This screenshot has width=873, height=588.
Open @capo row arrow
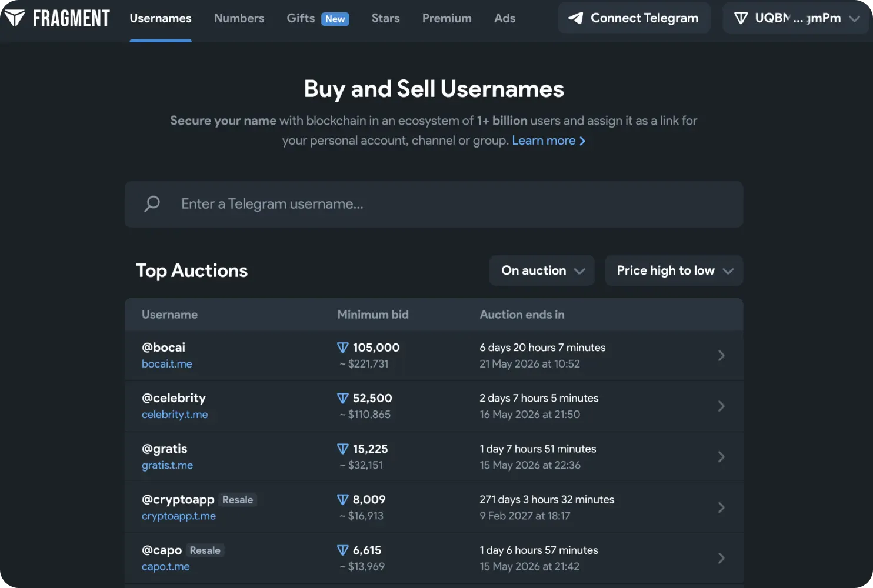tap(721, 558)
